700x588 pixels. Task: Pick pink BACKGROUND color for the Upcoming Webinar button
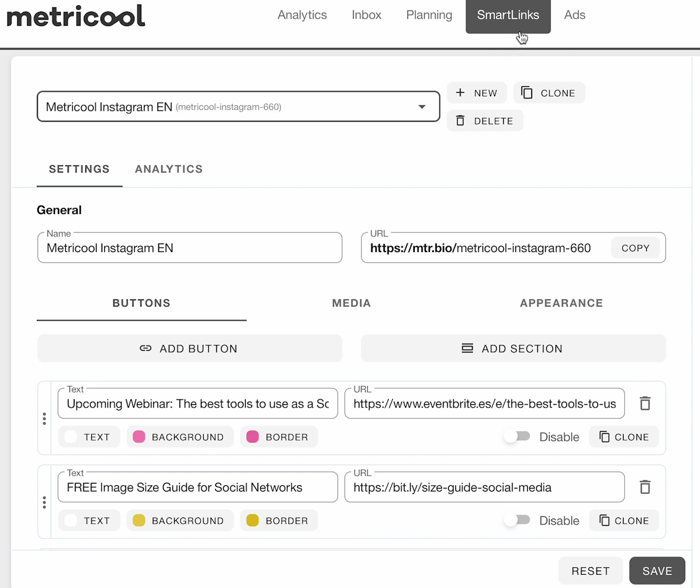(x=180, y=437)
